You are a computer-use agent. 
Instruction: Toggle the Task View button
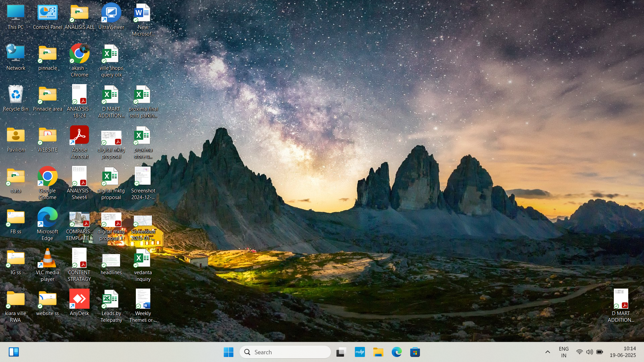pyautogui.click(x=341, y=352)
